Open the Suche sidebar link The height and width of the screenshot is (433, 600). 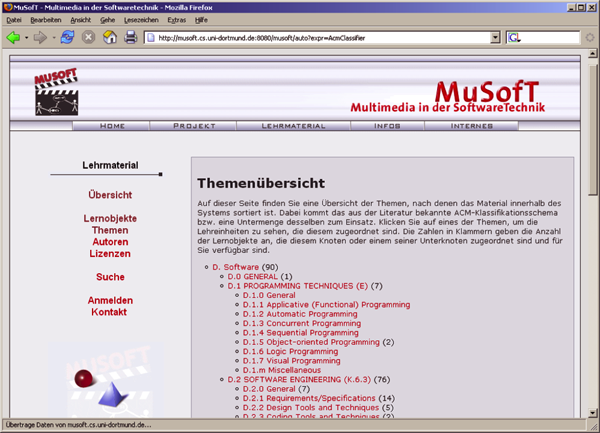click(110, 277)
